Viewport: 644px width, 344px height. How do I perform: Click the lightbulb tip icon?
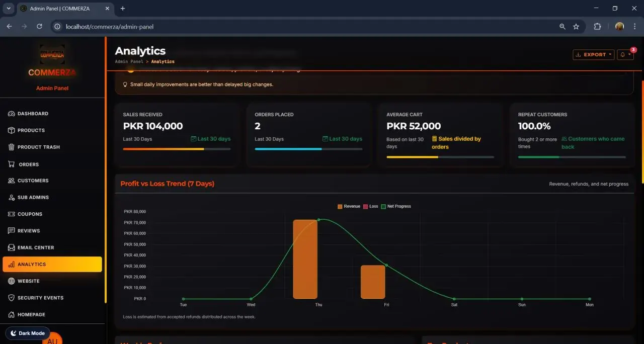pyautogui.click(x=125, y=84)
